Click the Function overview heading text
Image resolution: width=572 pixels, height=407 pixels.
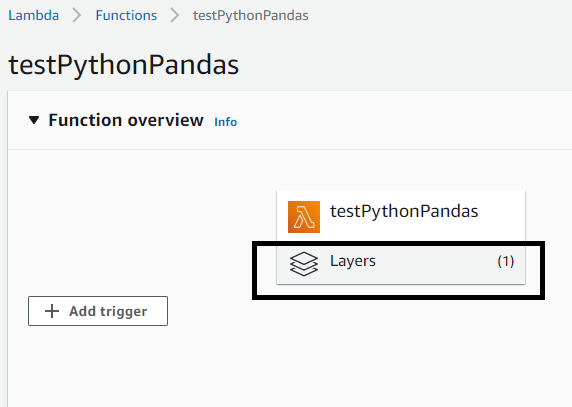point(126,120)
